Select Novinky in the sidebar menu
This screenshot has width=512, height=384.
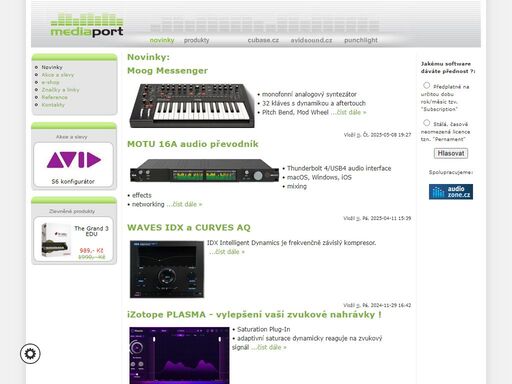tap(52, 67)
